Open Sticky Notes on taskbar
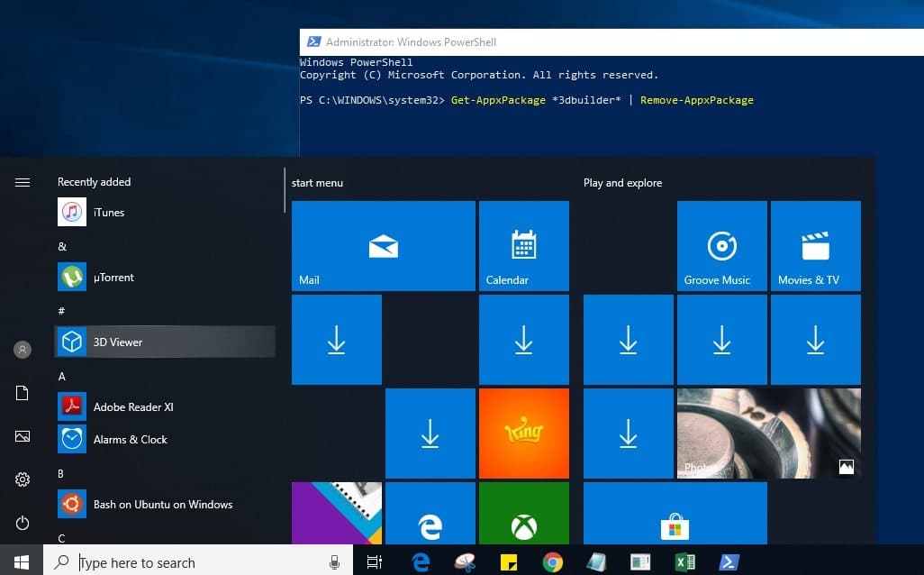Viewport: 924px width, 575px height. [x=509, y=562]
